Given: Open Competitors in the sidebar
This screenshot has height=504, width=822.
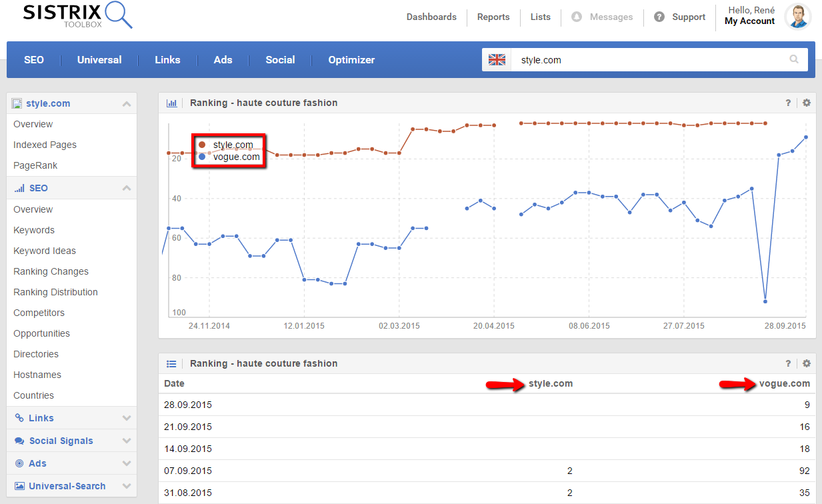Looking at the screenshot, I should click(x=39, y=313).
